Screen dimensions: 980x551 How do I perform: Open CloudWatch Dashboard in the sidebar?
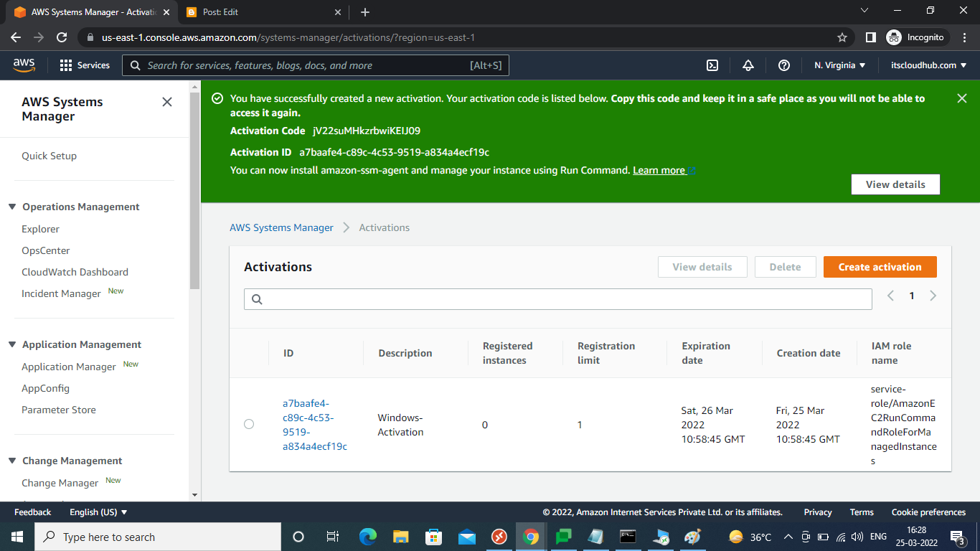coord(75,272)
